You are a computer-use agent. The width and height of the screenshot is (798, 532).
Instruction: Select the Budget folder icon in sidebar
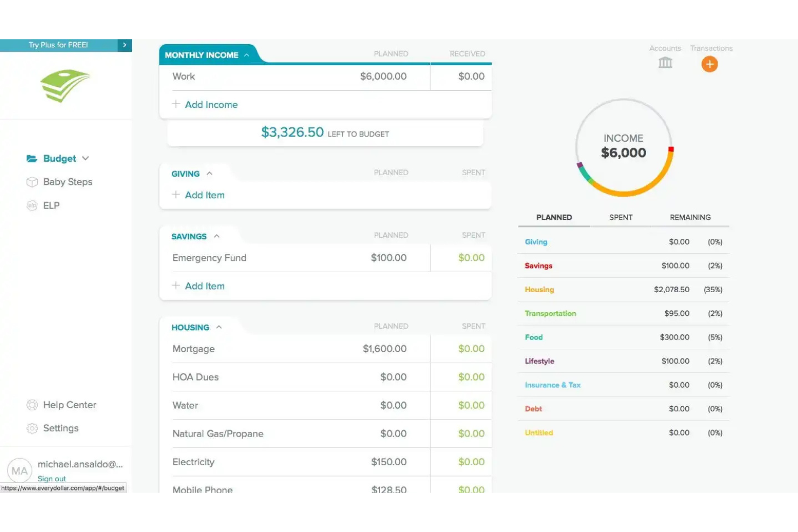32,158
